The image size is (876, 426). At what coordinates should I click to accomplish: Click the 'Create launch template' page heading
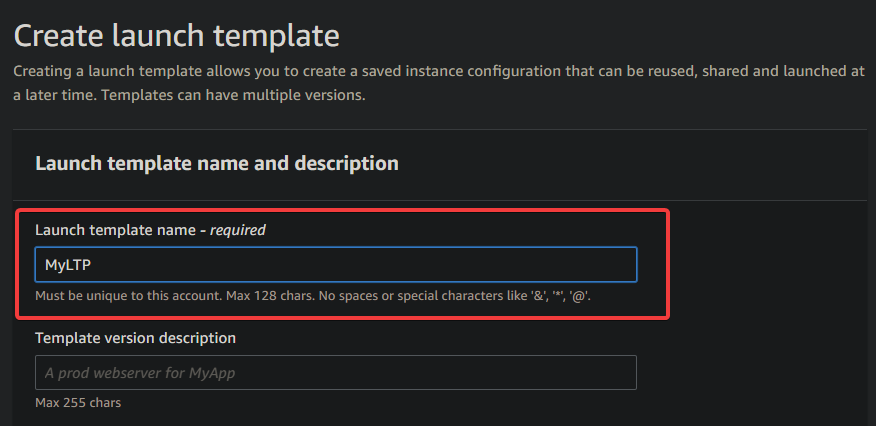click(177, 36)
